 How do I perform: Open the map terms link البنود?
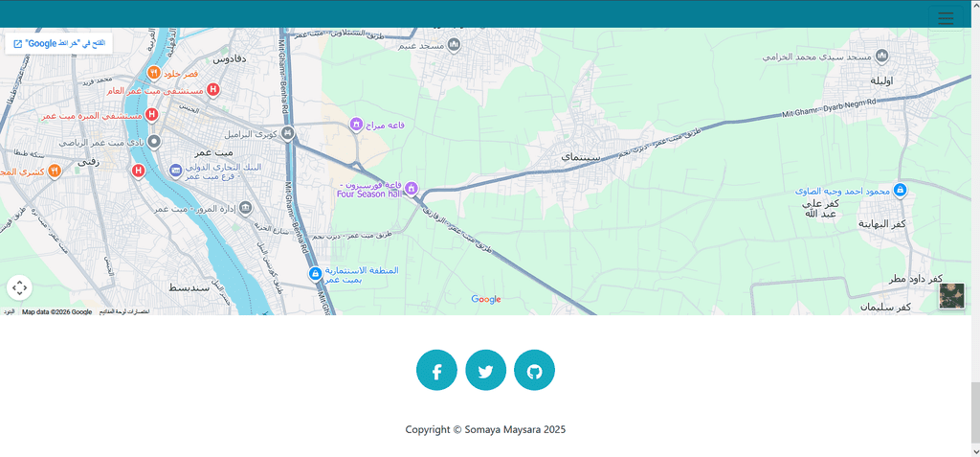(9, 311)
